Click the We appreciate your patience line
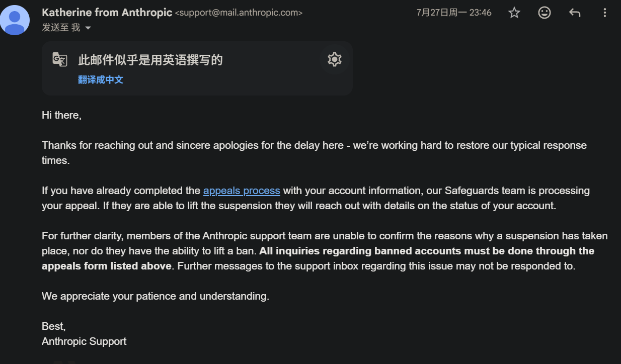This screenshot has width=621, height=364. click(156, 296)
